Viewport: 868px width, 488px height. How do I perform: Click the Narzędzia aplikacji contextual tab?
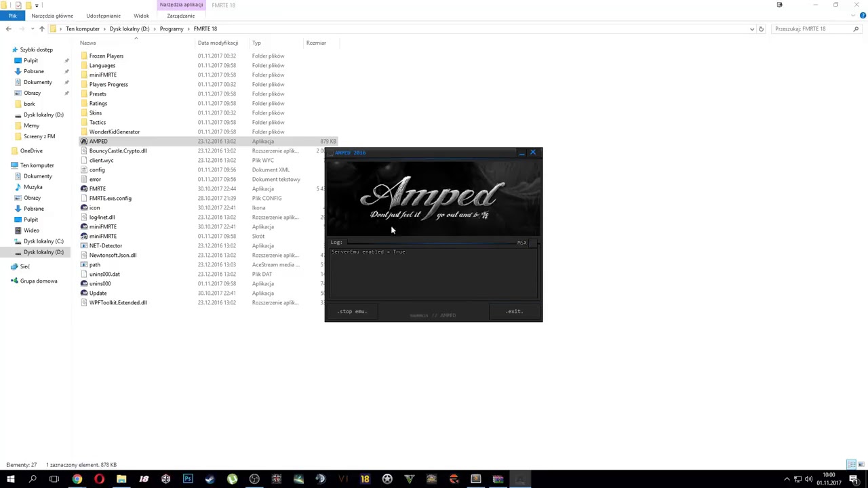(181, 5)
